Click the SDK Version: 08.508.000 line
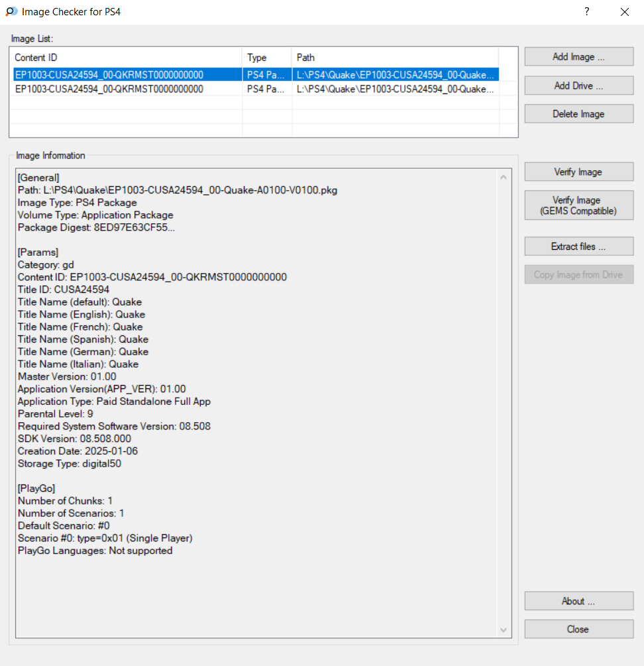Image resolution: width=644 pixels, height=666 pixels. pos(75,438)
